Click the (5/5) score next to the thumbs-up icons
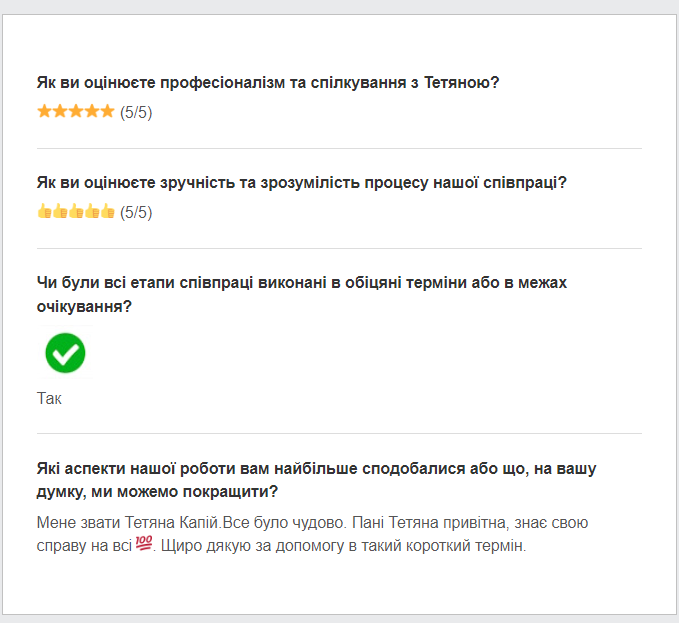This screenshot has height=623, width=679. point(136,213)
